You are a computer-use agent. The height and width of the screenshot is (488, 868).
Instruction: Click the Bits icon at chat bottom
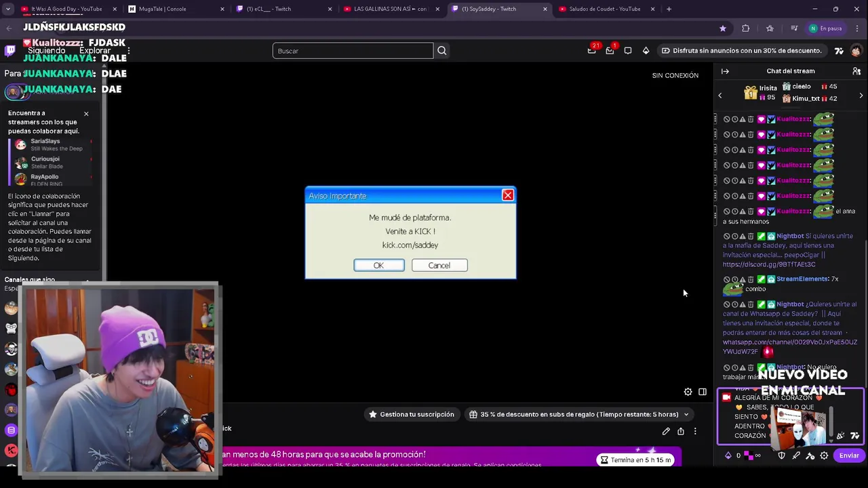coord(728,455)
